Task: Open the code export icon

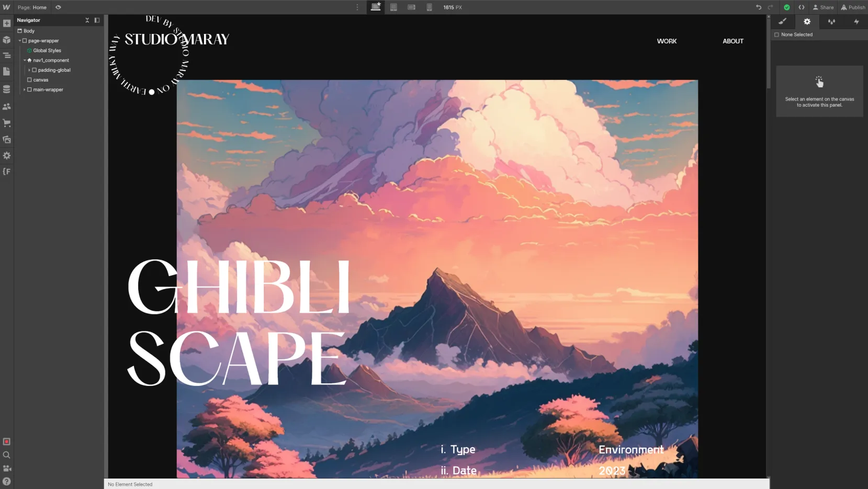Action: coord(801,7)
